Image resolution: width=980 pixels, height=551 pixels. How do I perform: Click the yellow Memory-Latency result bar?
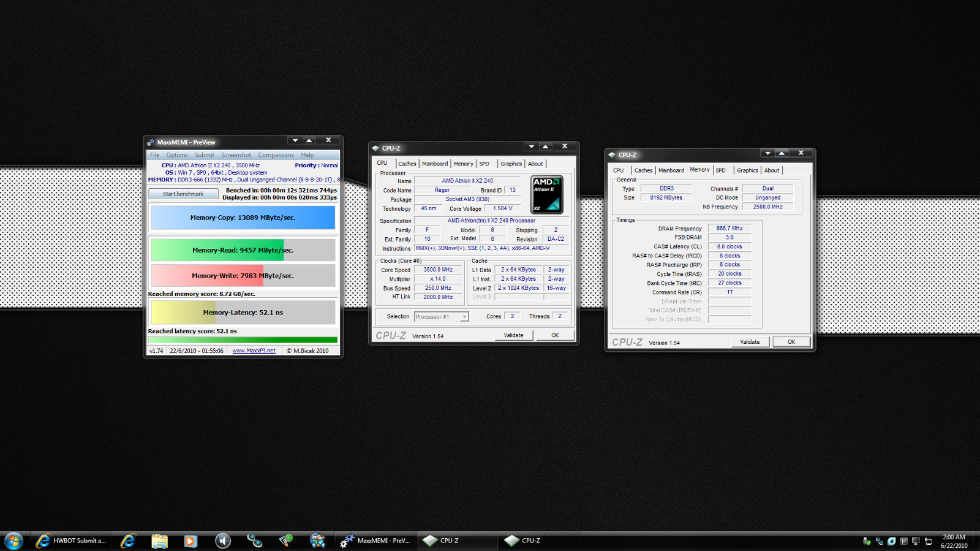tap(243, 313)
